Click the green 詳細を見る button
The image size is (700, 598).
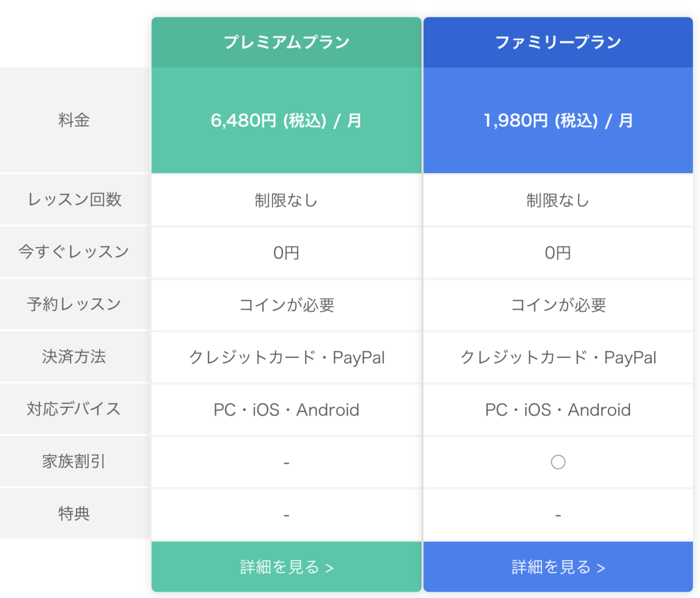[x=286, y=567]
